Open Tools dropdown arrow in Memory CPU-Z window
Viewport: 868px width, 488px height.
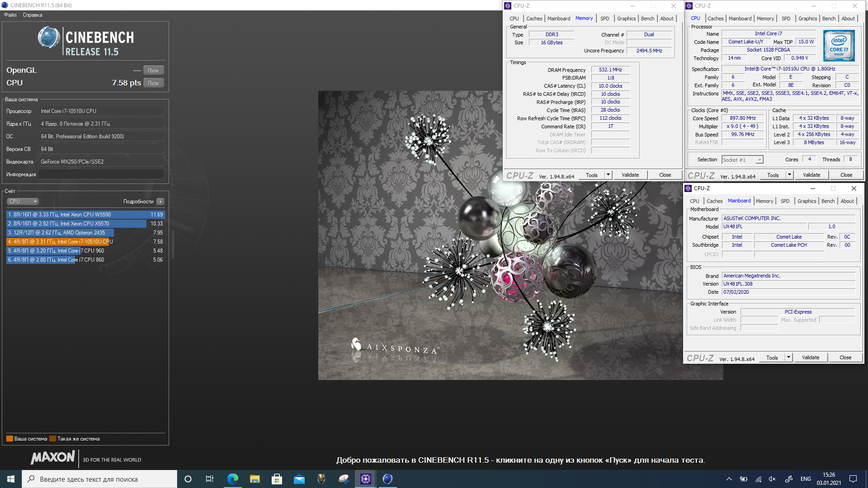pos(609,175)
